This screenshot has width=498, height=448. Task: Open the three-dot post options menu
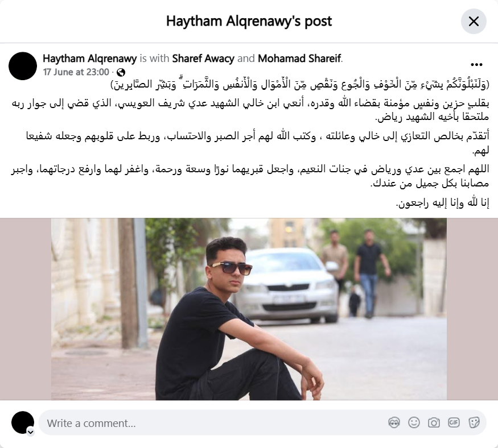[476, 65]
